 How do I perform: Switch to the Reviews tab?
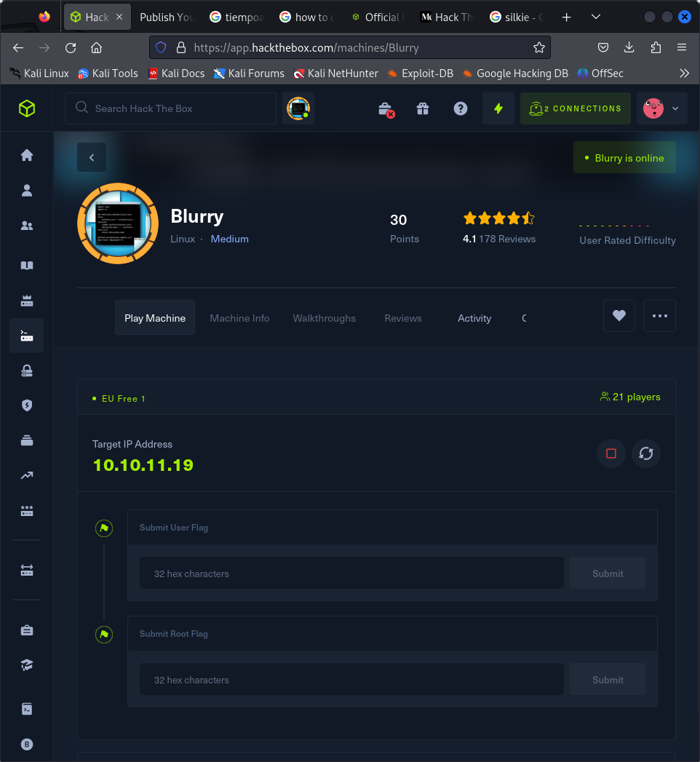click(x=403, y=318)
